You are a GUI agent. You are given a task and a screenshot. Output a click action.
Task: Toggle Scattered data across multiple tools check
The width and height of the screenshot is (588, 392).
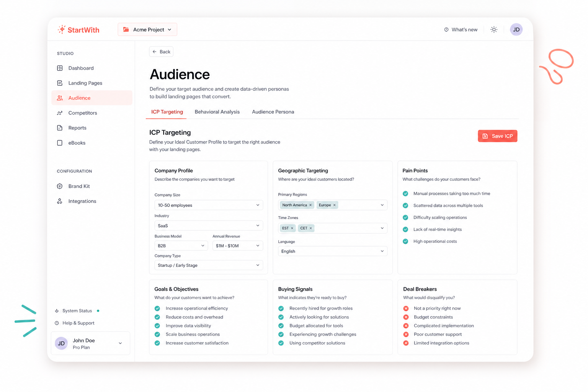point(405,206)
